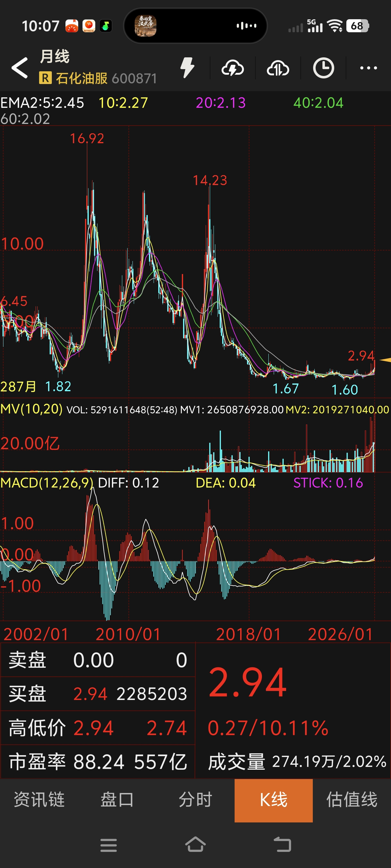Tap the 557亿 market cap value

coord(160,762)
